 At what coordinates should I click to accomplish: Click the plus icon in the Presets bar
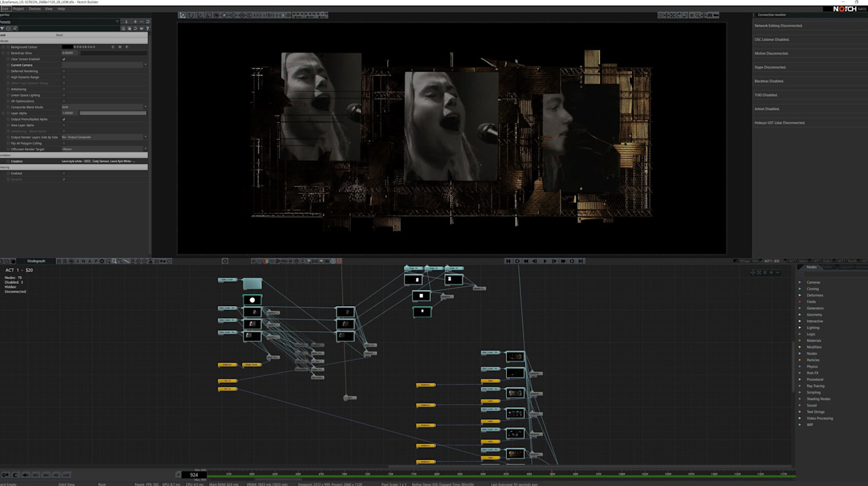pos(135,22)
